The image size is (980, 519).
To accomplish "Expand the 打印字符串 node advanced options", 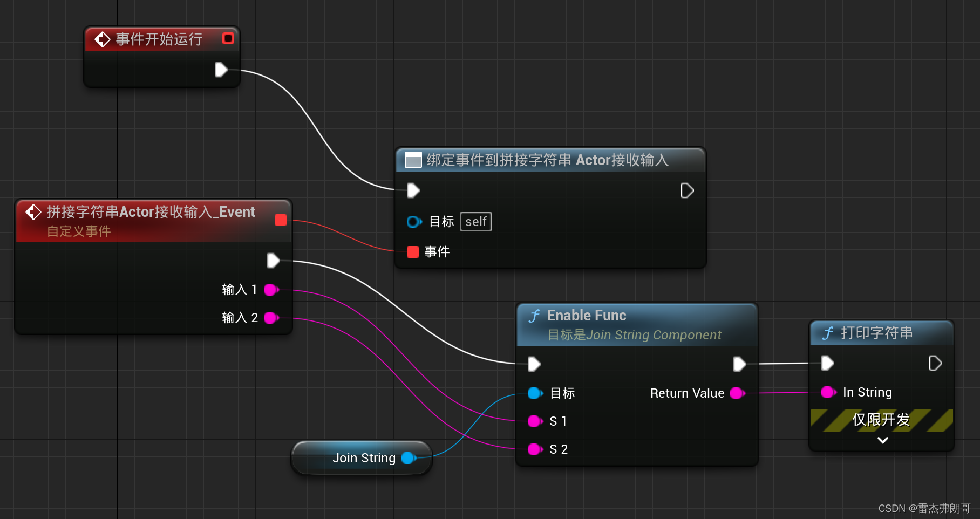I will (x=882, y=440).
